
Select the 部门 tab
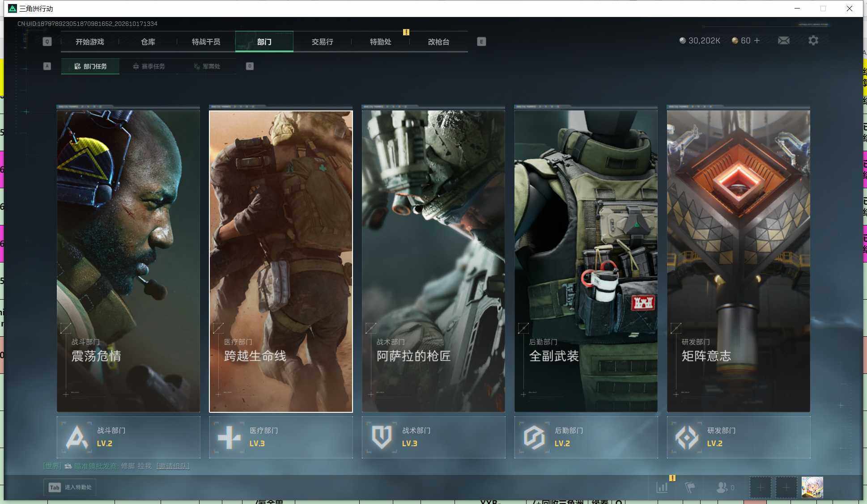(264, 42)
